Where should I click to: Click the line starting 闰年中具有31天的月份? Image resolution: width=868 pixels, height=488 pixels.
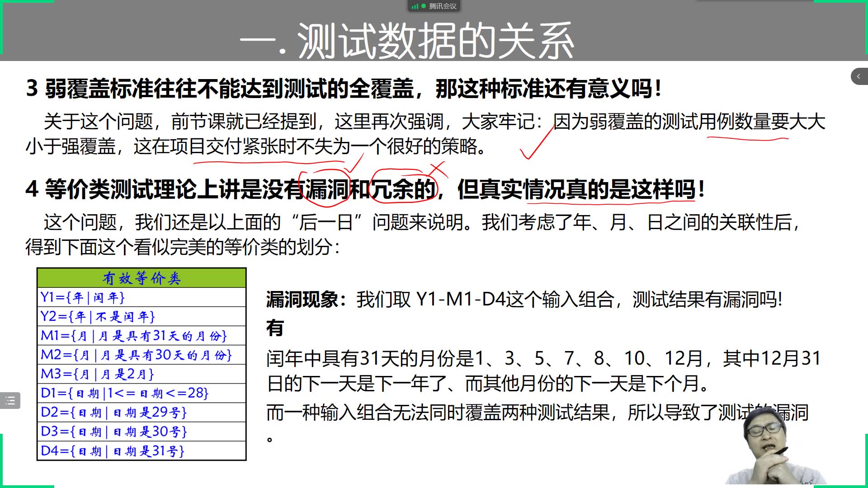click(x=543, y=358)
